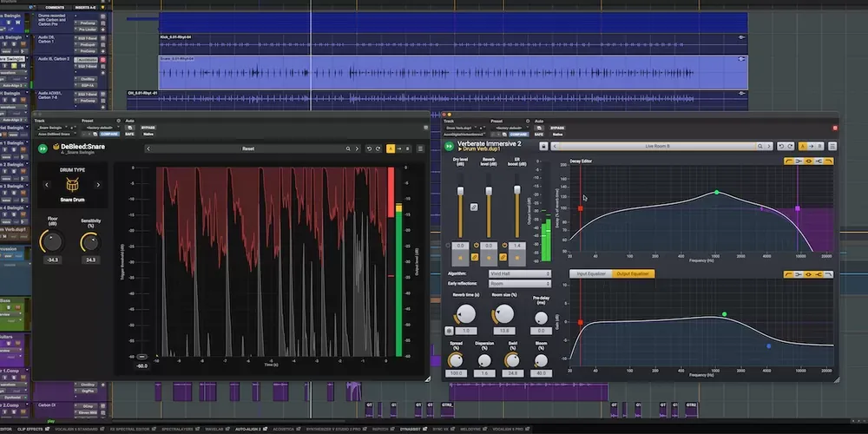The height and width of the screenshot is (434, 868).
Task: Click Native button in Verberate header
Action: tap(557, 134)
